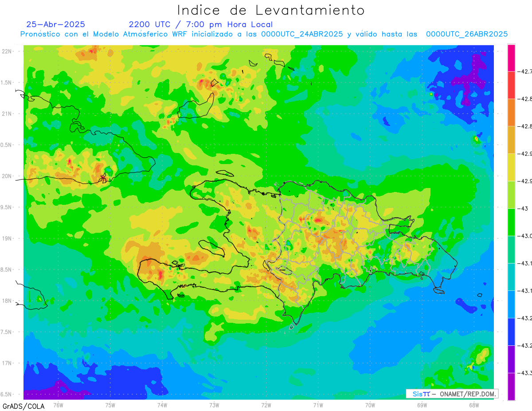
Task: Click the pure green legend swatch
Action: click(511, 222)
